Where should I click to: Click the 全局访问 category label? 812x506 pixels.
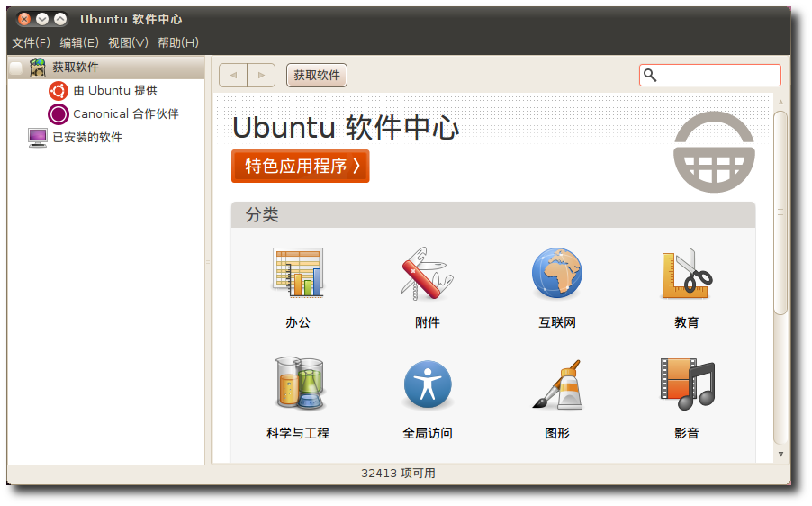point(428,433)
